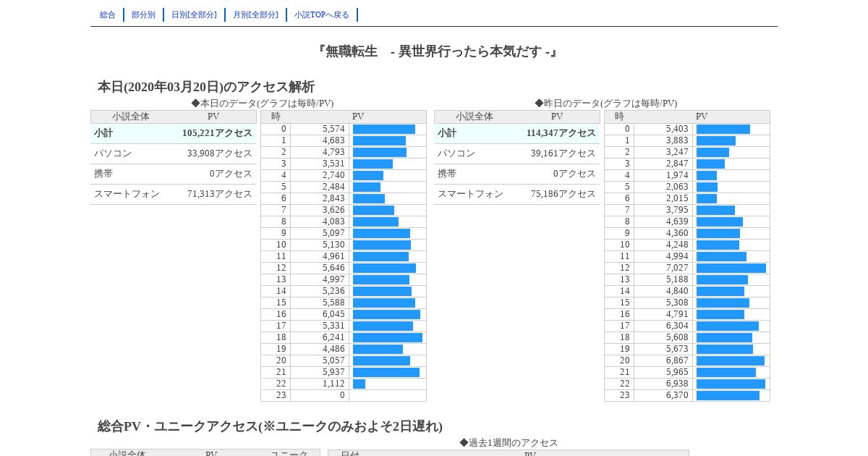Click yesterday's hour 10 PV 4,248

coord(677,245)
